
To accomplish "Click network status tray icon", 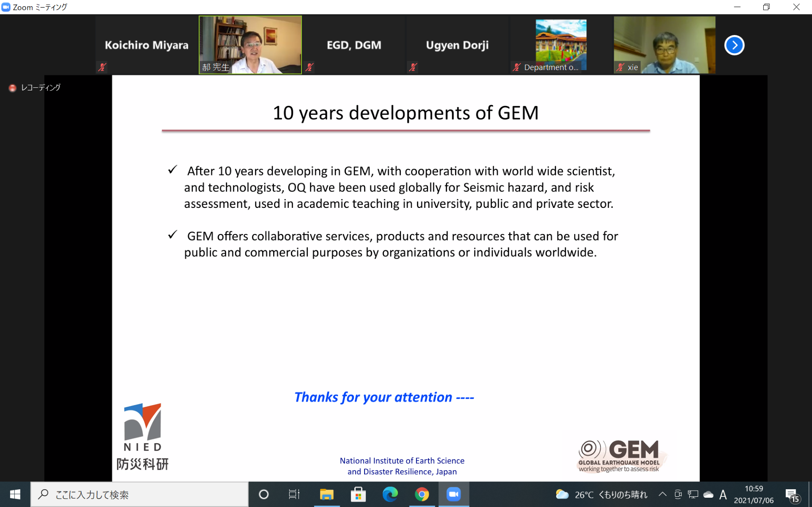I will 693,494.
